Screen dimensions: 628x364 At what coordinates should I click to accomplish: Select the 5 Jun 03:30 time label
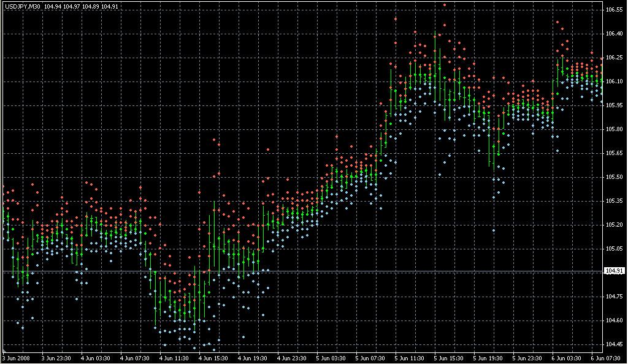[331, 358]
